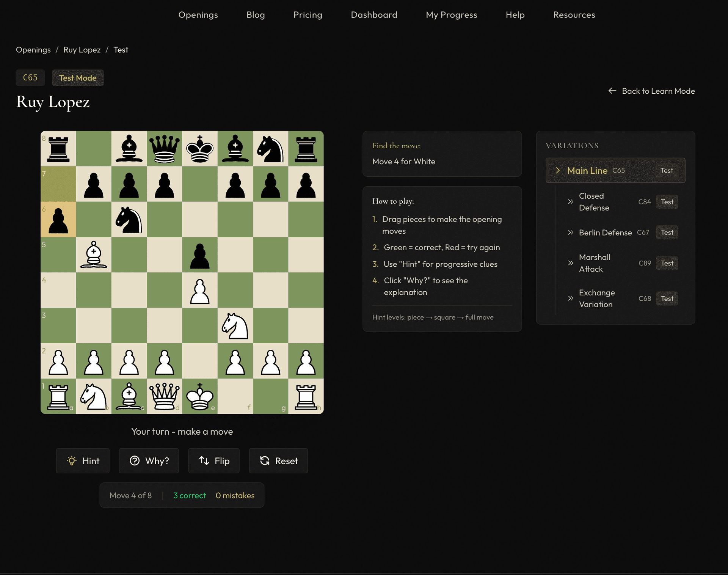The width and height of the screenshot is (728, 575).
Task: Click the question-mark icon on the Why? button
Action: coord(135,460)
